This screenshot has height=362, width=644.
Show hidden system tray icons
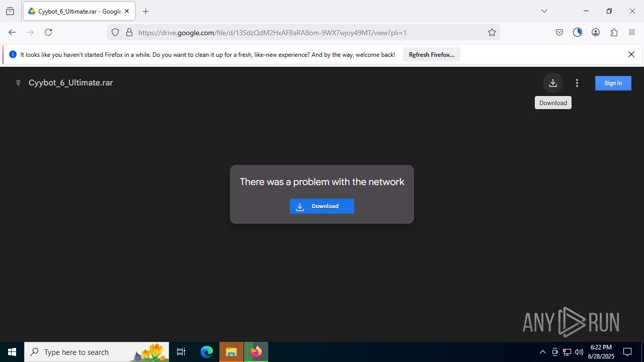tap(542, 352)
